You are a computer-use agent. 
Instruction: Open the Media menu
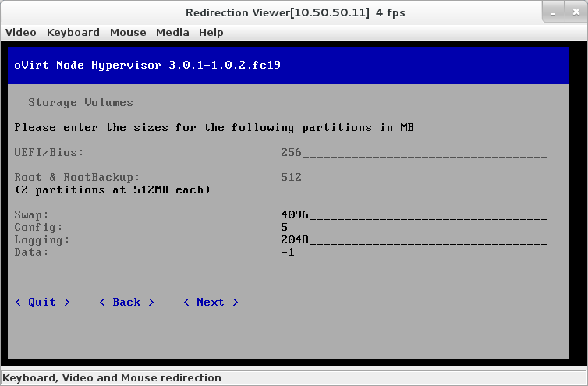tap(172, 32)
